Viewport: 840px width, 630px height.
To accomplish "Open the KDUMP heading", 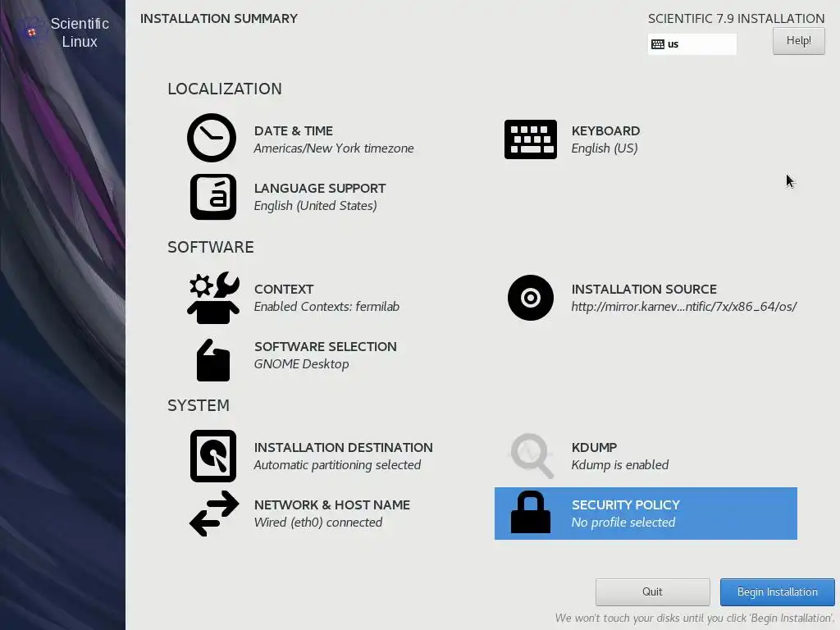I will pyautogui.click(x=594, y=447).
